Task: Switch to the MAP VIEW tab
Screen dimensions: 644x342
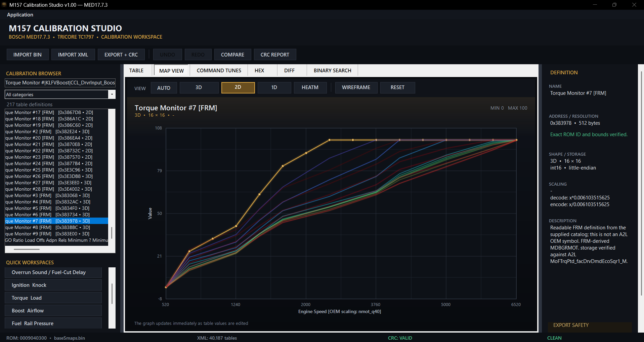Action: tap(171, 71)
